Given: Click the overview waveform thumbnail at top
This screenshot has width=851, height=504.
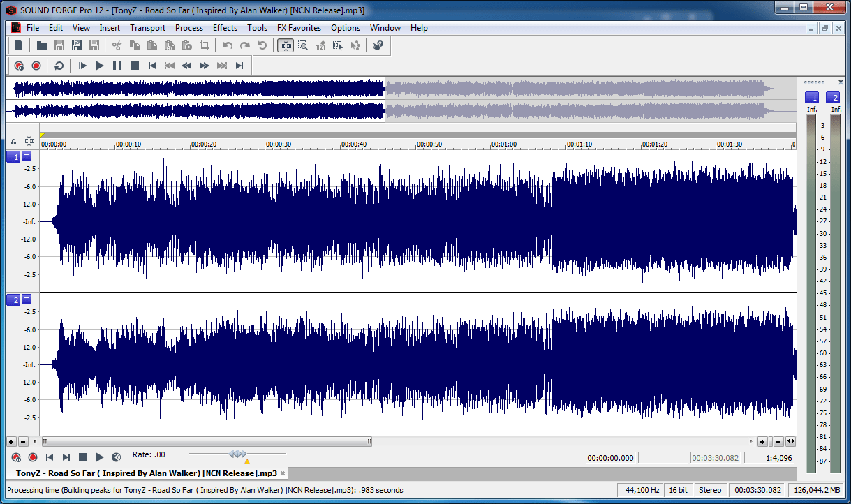Looking at the screenshot, I should click(401, 100).
